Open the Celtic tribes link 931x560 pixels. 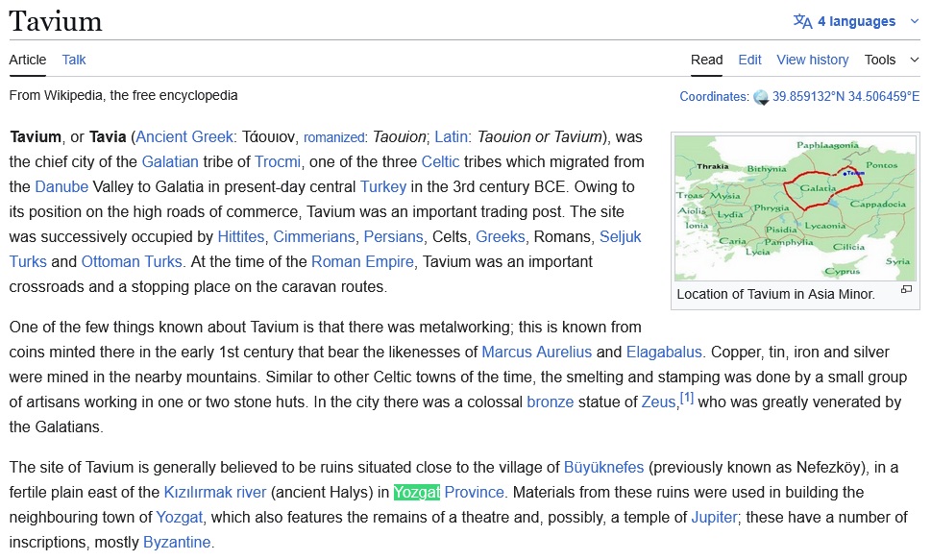click(440, 162)
